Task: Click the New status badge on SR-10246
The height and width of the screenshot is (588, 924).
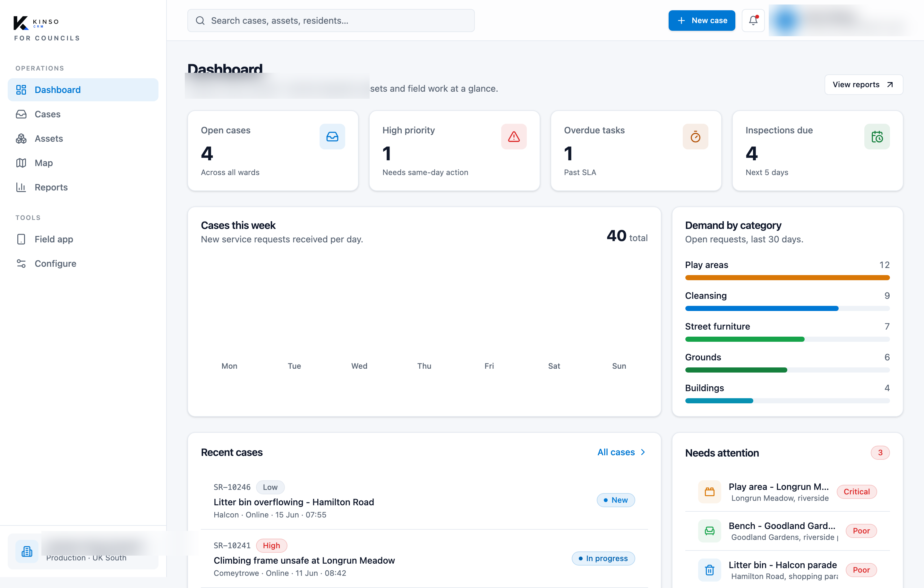Action: (x=615, y=500)
